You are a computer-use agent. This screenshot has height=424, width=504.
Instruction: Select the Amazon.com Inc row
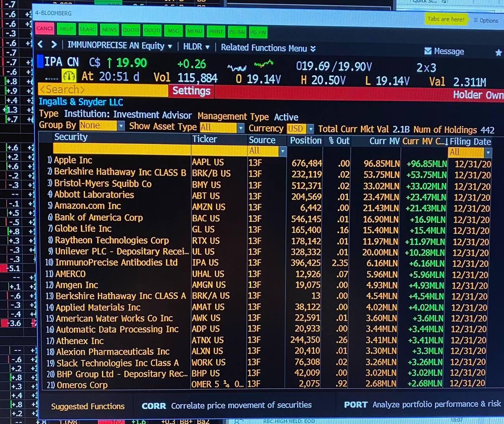click(x=269, y=207)
